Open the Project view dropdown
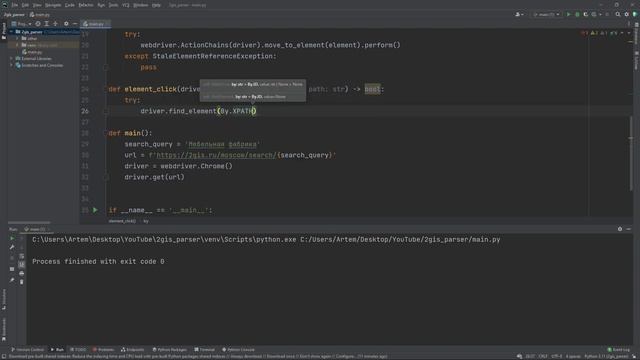640x360 pixels. 21,24
